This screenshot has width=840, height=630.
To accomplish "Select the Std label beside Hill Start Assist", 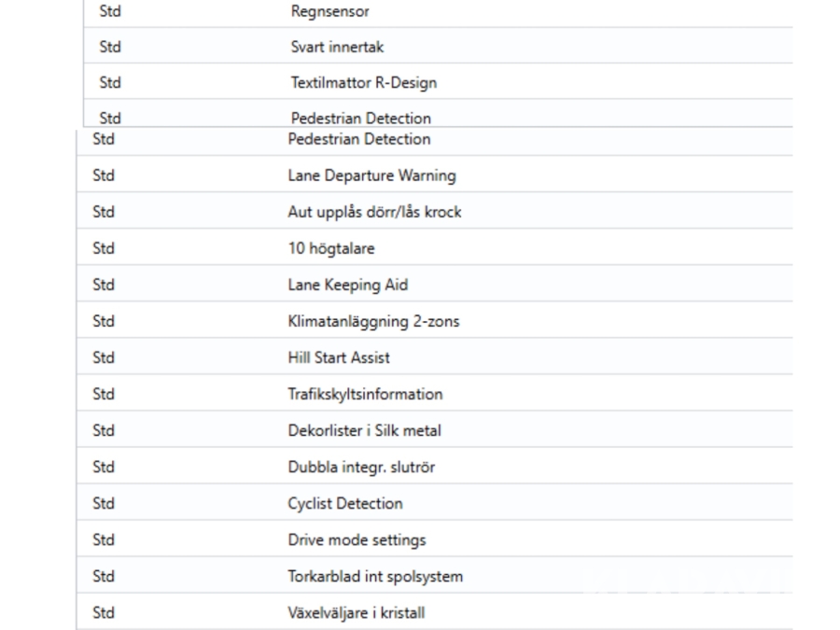I will (104, 357).
